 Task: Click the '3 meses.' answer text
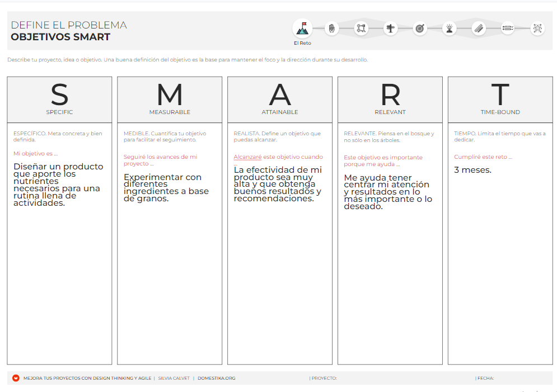coord(473,170)
